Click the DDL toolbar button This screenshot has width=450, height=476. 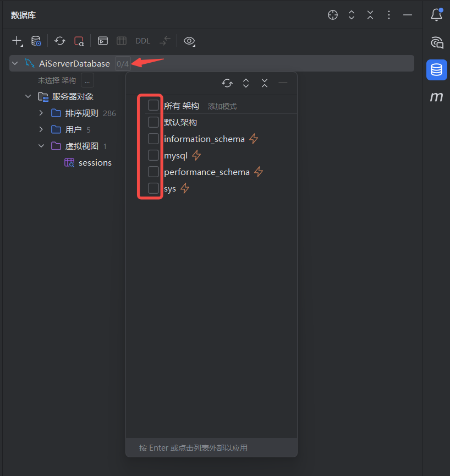(x=142, y=41)
